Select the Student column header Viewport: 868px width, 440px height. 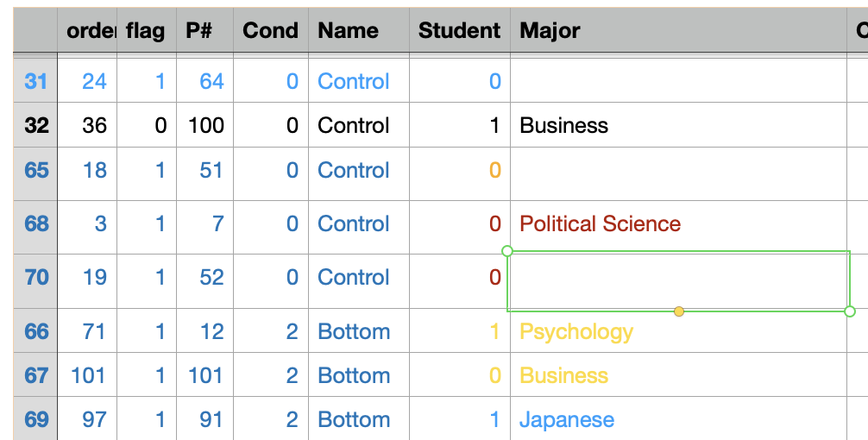[460, 30]
